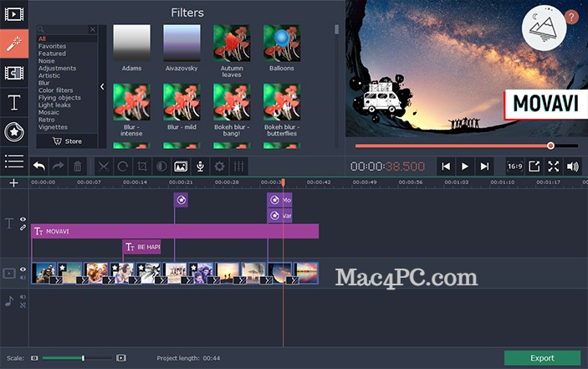Select the Aivazovsky filter thumbnail
Screen dimensions: 588x369
182,44
